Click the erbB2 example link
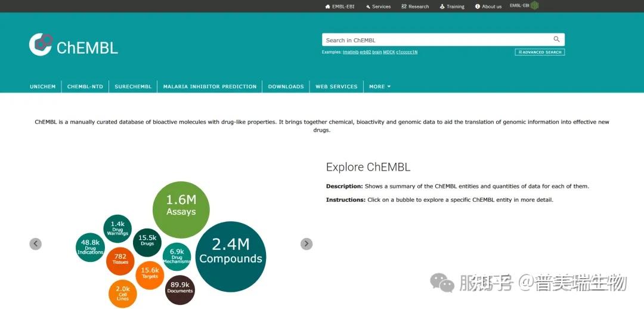Image resolution: width=644 pixels, height=309 pixels. (x=365, y=52)
